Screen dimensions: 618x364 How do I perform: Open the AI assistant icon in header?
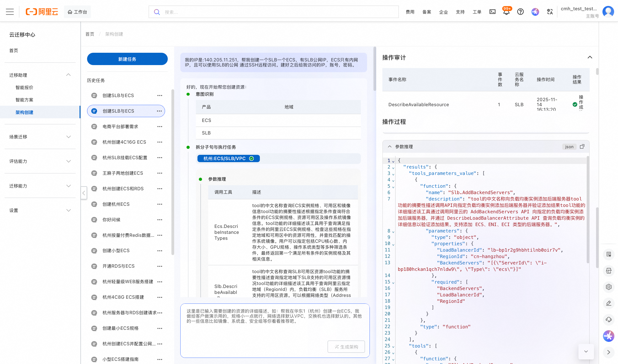pos(535,11)
